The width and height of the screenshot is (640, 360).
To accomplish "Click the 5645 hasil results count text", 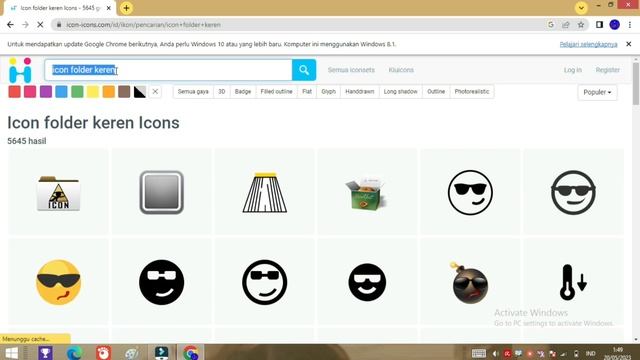I will click(x=27, y=141).
